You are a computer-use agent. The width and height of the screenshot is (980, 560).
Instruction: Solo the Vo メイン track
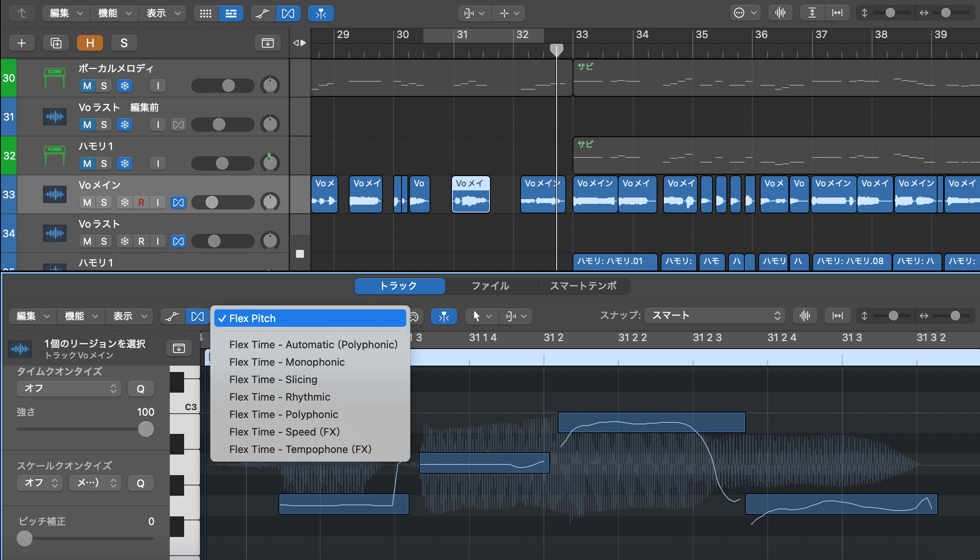point(104,202)
